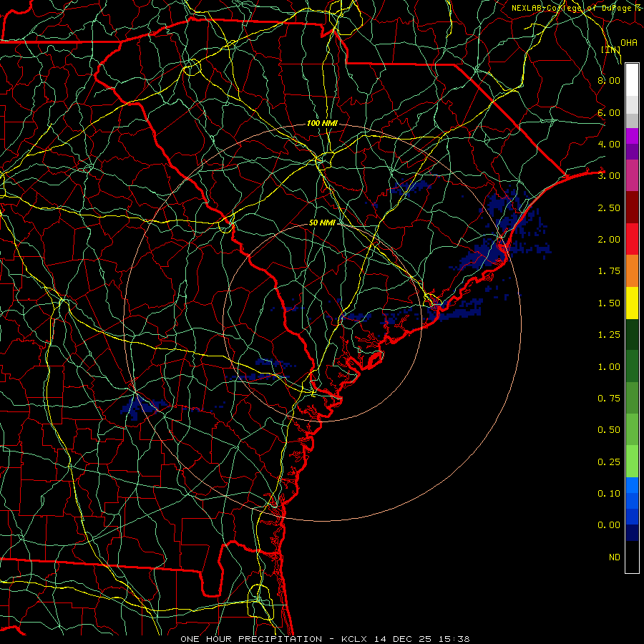Screen dimensions: 644x644
Task: Click the 100 NMI range ring label
Action: click(x=323, y=123)
